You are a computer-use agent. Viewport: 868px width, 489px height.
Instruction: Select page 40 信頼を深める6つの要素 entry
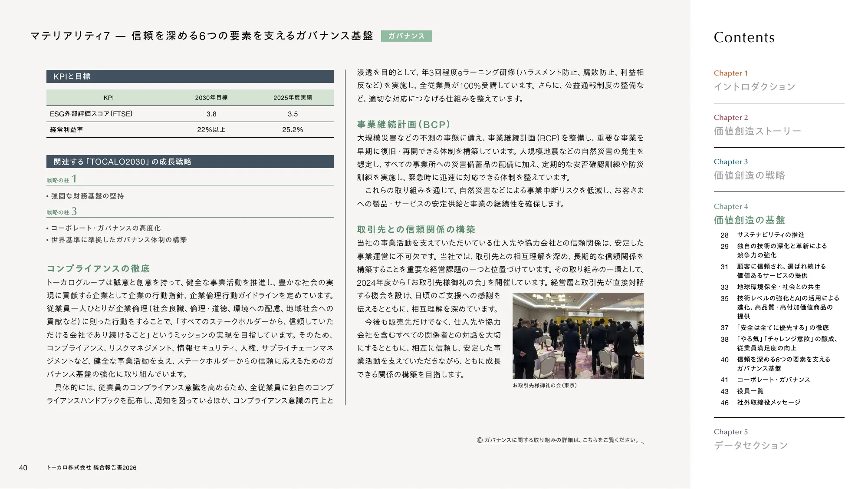pyautogui.click(x=776, y=364)
